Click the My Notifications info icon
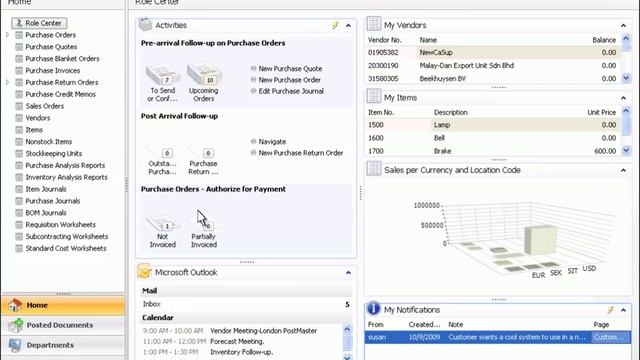640x360 pixels. tap(373, 309)
